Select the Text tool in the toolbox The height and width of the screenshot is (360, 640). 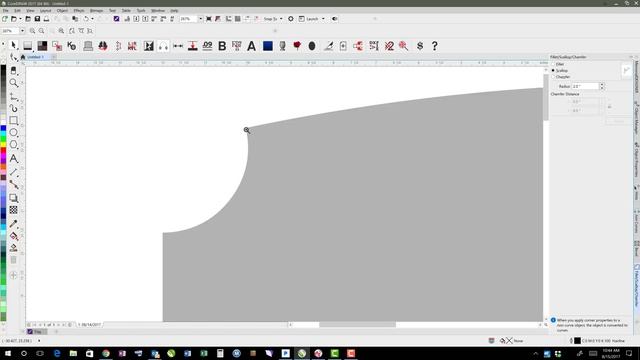coord(13,158)
